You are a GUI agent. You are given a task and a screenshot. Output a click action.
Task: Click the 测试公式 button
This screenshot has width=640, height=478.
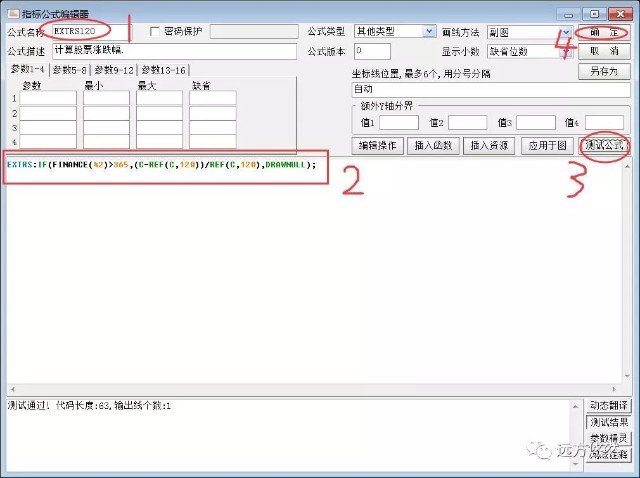(x=604, y=145)
